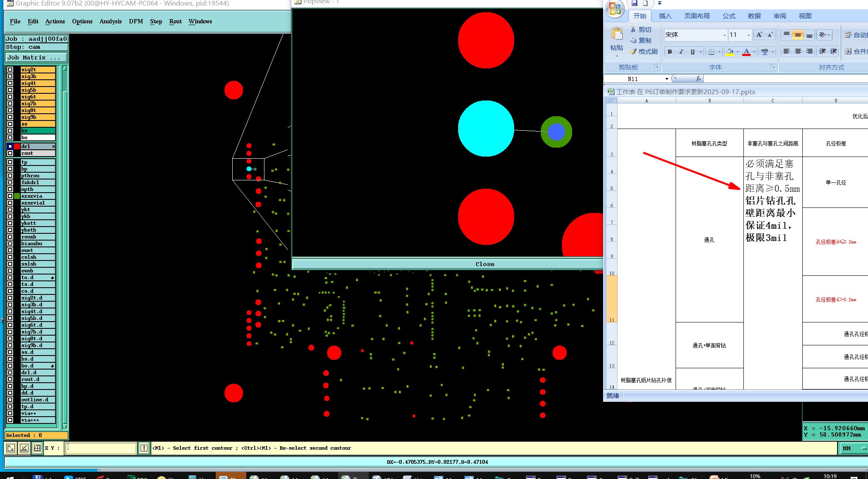Screen dimensions: 868x479
Task: Click the Close button under Popview
Action: coord(484,264)
